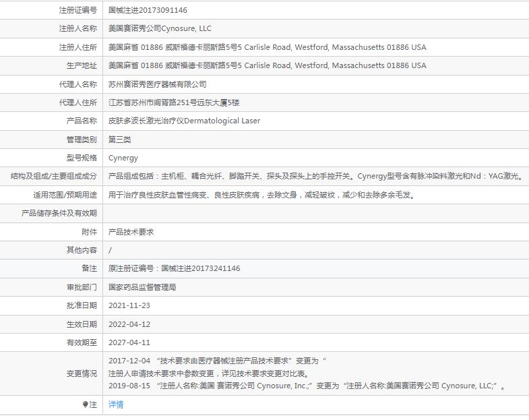Viewport: 529px width, 420px height.
Task: Select the 代理人住所 label
Action: point(78,102)
